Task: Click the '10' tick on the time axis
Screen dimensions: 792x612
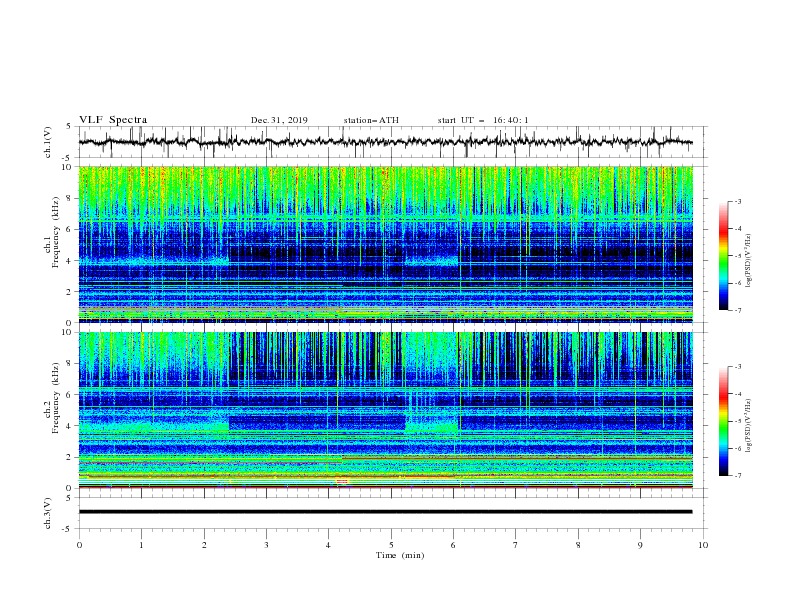Action: pos(703,545)
